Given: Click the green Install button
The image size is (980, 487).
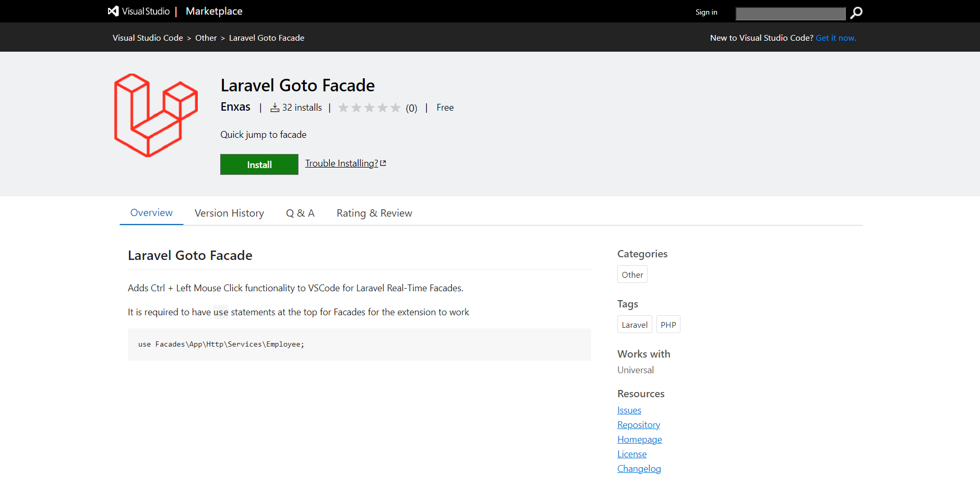Looking at the screenshot, I should coord(259,164).
